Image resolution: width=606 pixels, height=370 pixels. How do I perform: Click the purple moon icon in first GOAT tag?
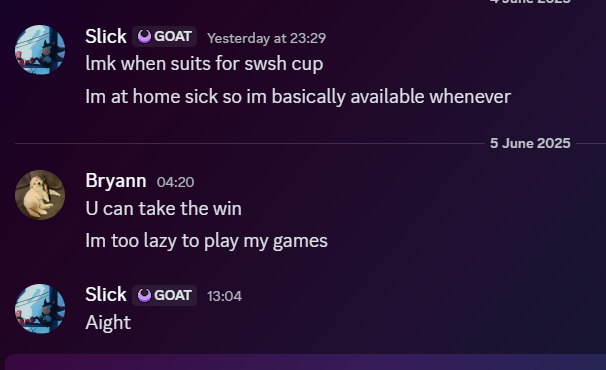click(144, 37)
